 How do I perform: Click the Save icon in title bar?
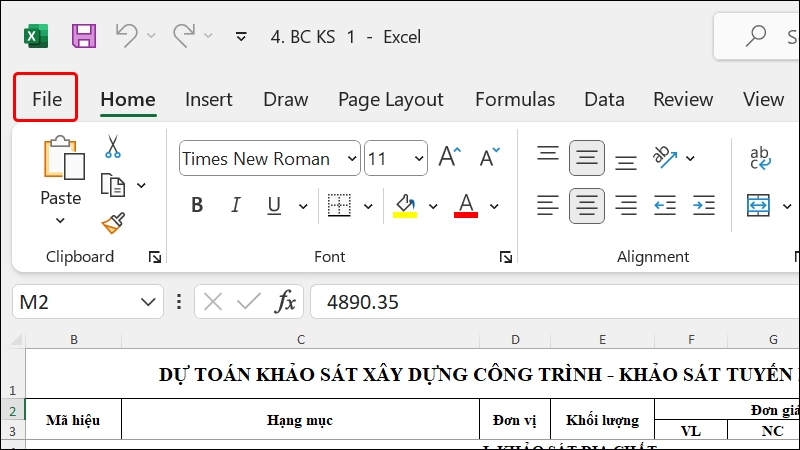tap(84, 36)
